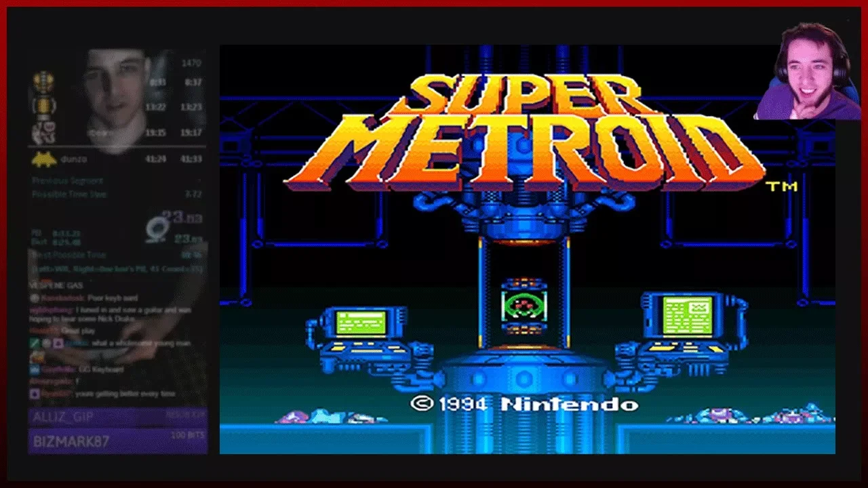The image size is (868, 488).
Task: Click the streamer webcam in the top-right corner
Action: point(806,70)
